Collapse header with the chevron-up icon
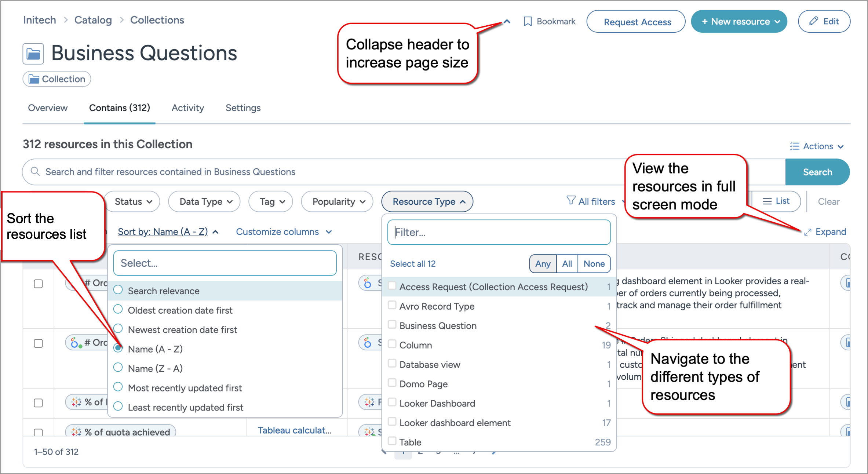This screenshot has width=868, height=474. [x=507, y=22]
